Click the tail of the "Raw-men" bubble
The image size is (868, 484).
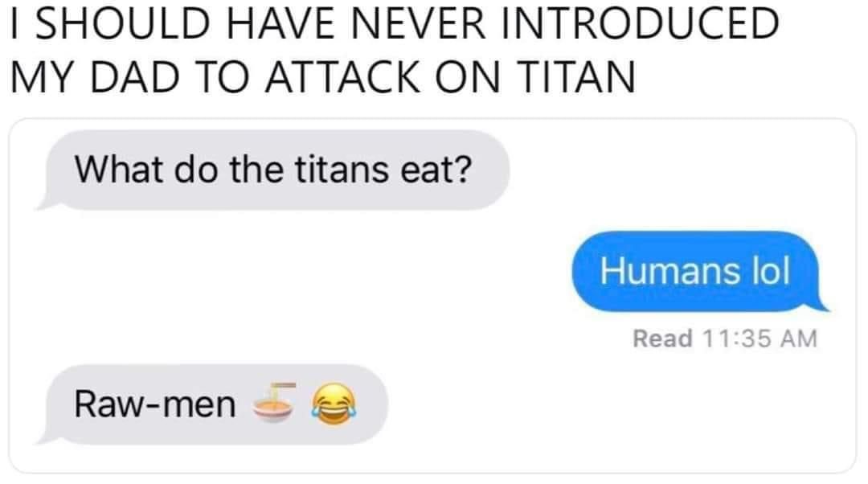tap(44, 438)
